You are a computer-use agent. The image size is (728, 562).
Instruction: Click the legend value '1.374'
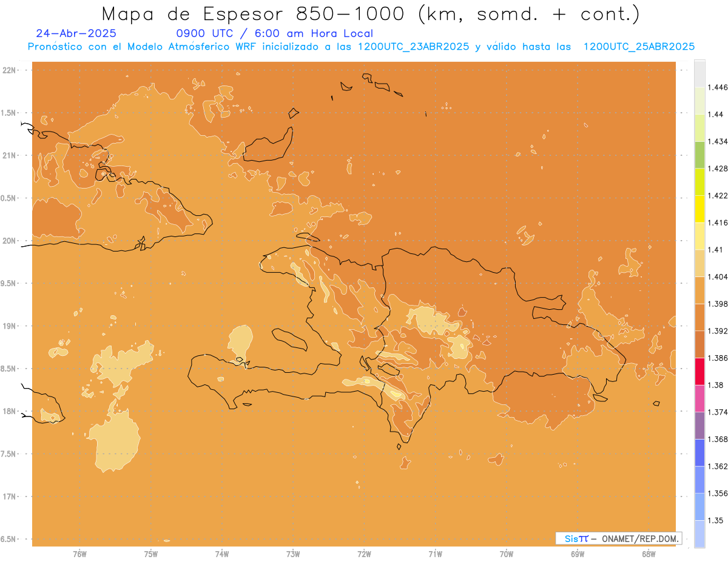(718, 412)
